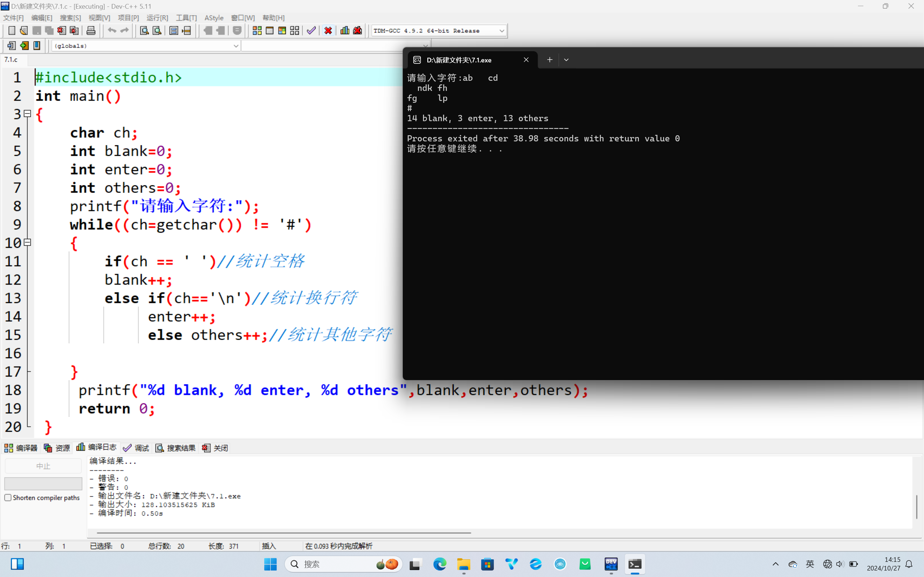Viewport: 924px width, 577px height.
Task: Click the Undo arrow icon
Action: 112,31
